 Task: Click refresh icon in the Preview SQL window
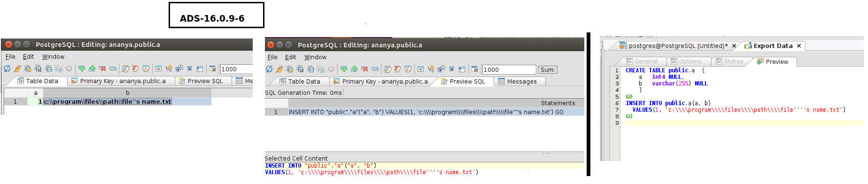pos(269,69)
